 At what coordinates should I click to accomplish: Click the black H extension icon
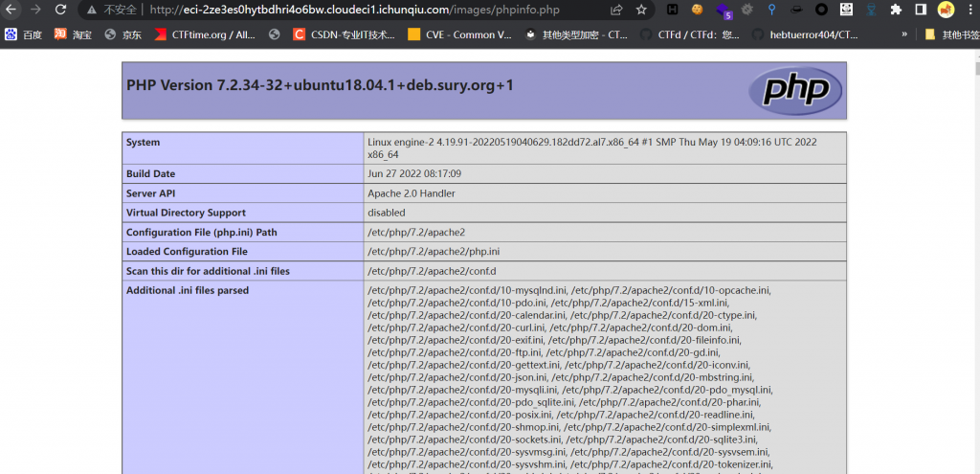tap(673, 10)
